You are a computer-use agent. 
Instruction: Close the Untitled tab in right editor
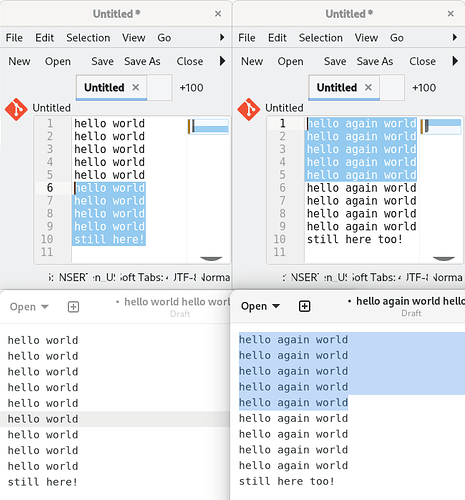coord(368,87)
